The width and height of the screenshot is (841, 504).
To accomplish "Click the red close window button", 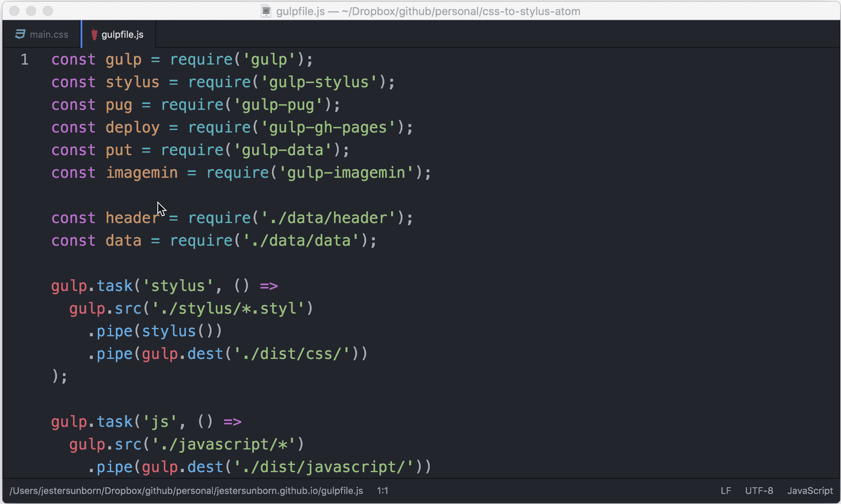I will point(15,11).
